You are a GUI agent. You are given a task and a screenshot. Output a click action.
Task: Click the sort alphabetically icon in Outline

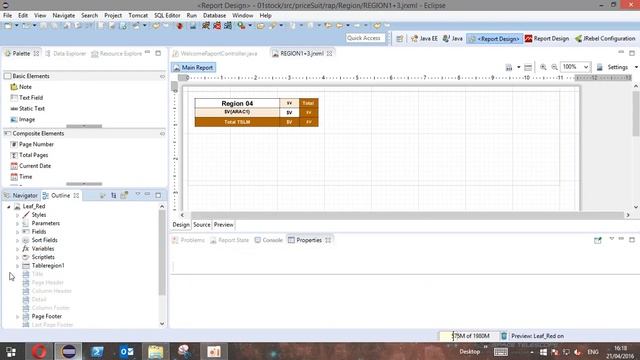click(x=113, y=196)
